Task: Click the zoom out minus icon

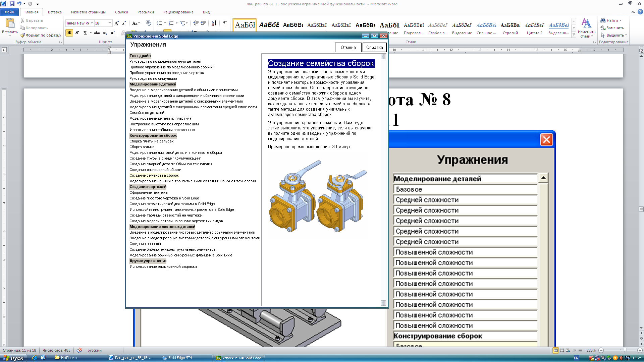Action: [601, 350]
